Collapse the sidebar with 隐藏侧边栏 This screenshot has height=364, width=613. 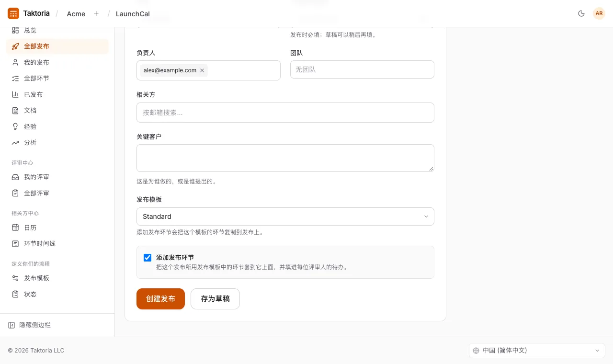[x=29, y=325]
